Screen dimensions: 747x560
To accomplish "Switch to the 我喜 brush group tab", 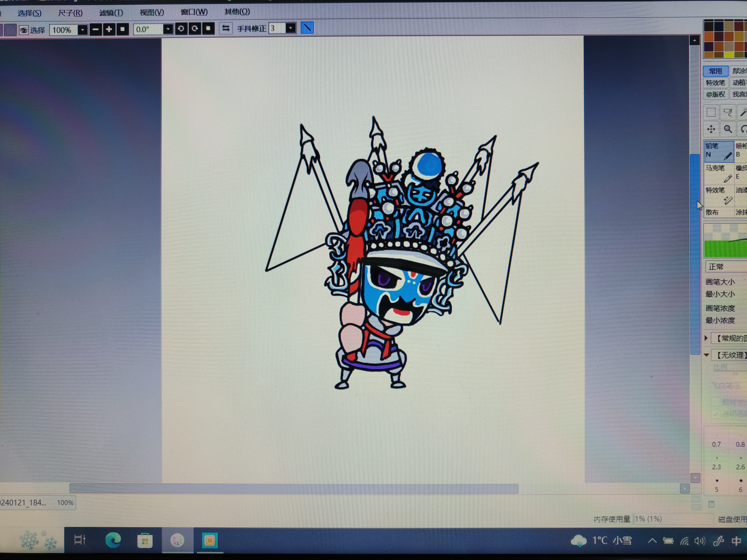I will [739, 94].
